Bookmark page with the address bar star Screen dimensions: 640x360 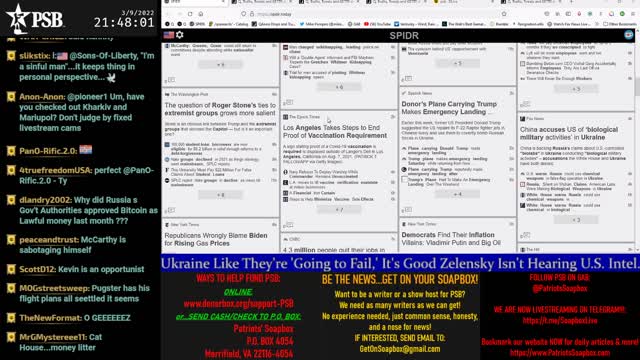[x=504, y=14]
